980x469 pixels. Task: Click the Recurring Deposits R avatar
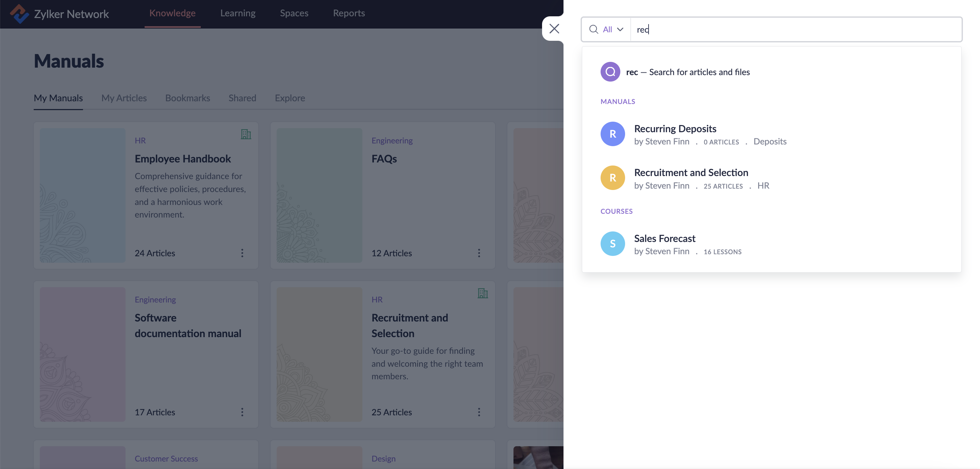coord(612,134)
